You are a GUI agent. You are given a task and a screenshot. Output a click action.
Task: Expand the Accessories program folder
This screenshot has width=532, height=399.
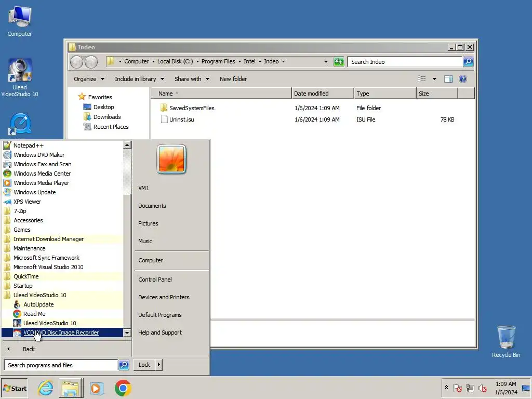pyautogui.click(x=62, y=220)
